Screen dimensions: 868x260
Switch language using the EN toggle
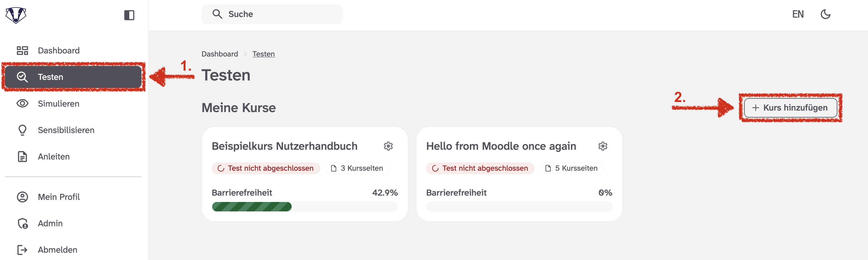tap(798, 14)
